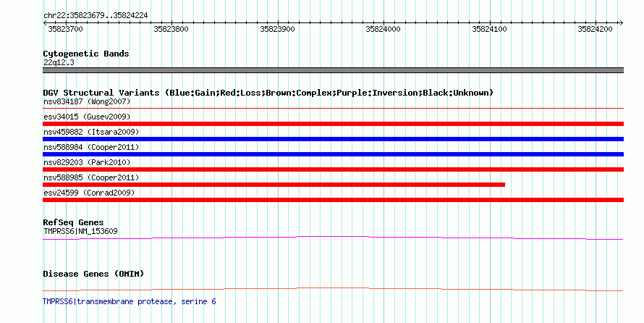Click the right arrowhead of the ruler
Screen dimensions: 644x323
[x=621, y=23]
